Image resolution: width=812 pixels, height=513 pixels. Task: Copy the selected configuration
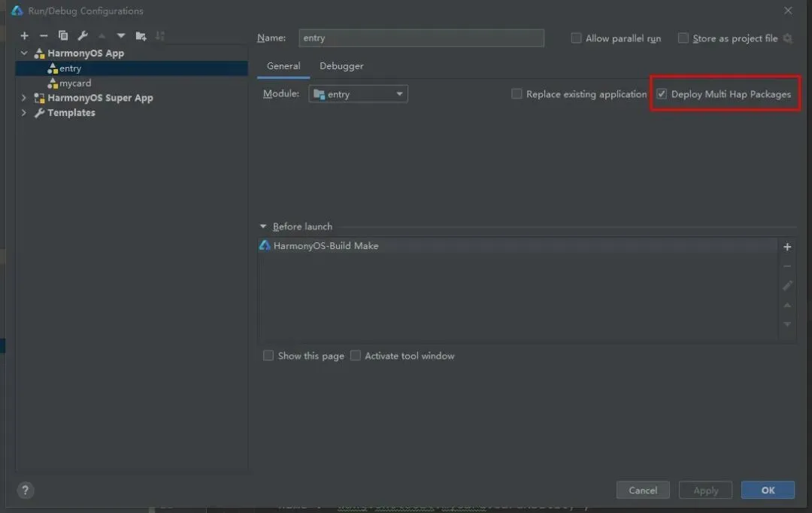[x=63, y=36]
